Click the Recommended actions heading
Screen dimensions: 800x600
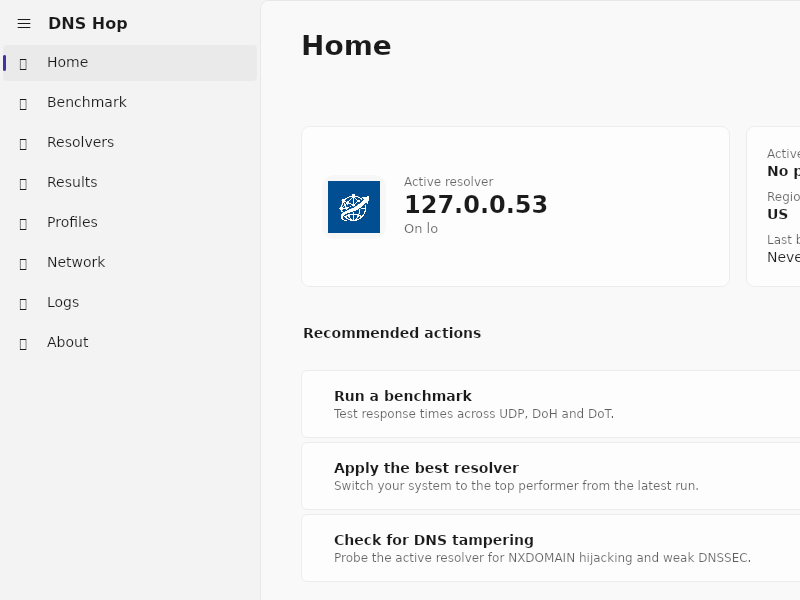392,333
